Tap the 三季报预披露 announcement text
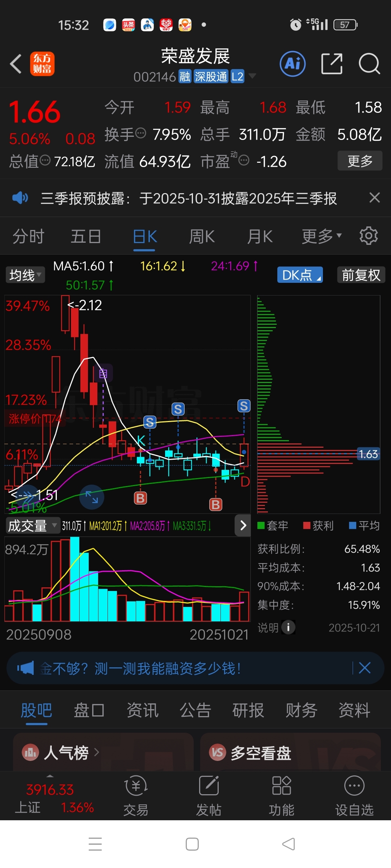The width and height of the screenshot is (391, 868). click(x=189, y=198)
